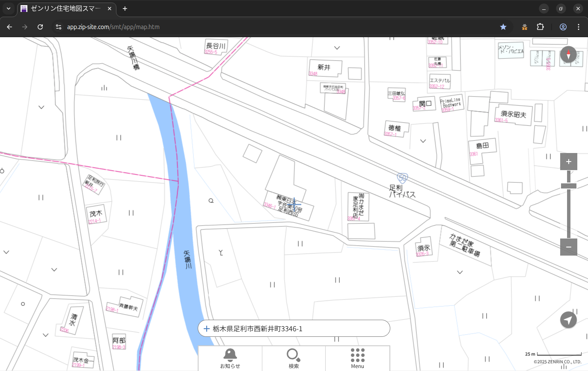Zoom in with the plus button
The height and width of the screenshot is (371, 588).
point(568,162)
